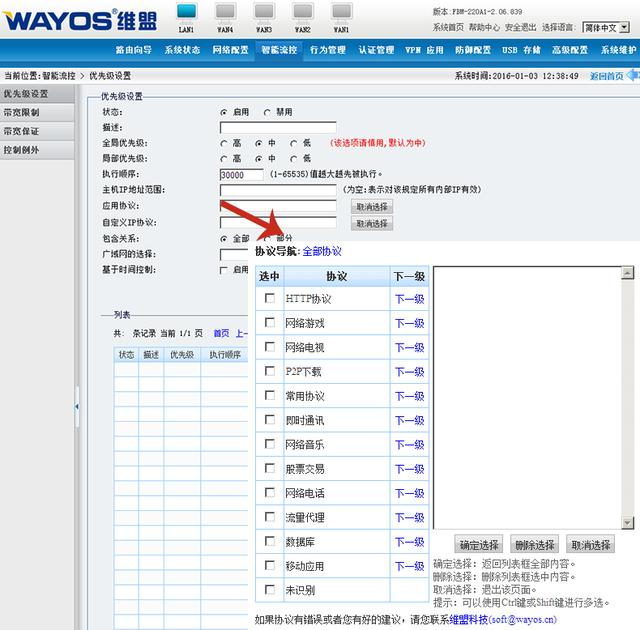This screenshot has width=640, height=630.
Task: Open 系统状态 menu
Action: [x=182, y=50]
